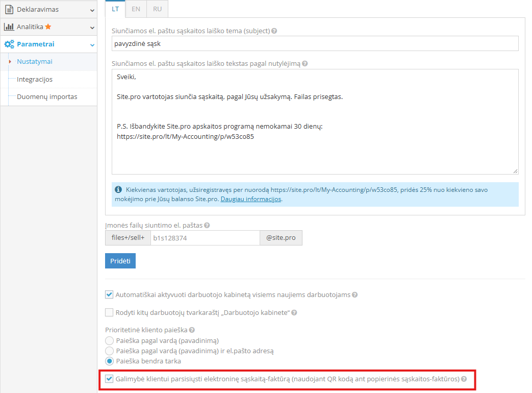Viewport: 532px width, 393px height.
Task: Collapse the Parametrai menu chevron
Action: 92,45
